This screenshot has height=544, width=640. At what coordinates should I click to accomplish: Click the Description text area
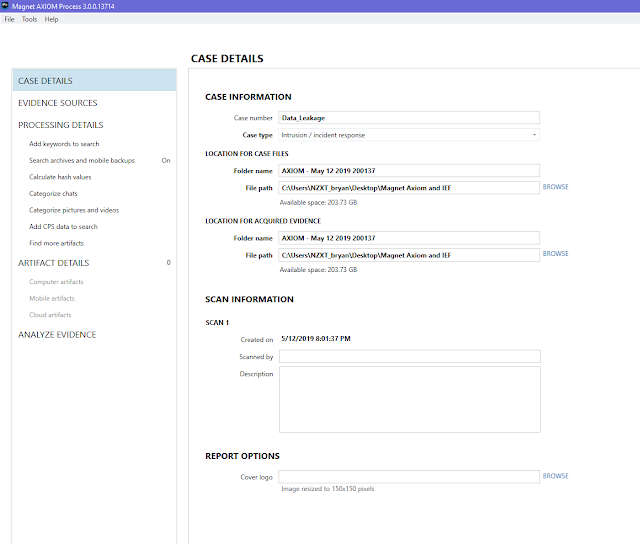(410, 399)
